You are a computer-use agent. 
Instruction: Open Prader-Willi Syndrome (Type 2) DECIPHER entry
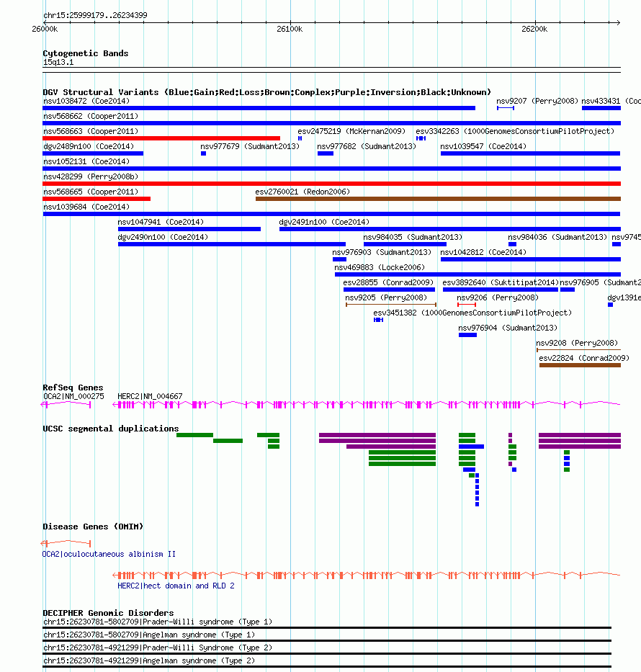click(x=158, y=648)
